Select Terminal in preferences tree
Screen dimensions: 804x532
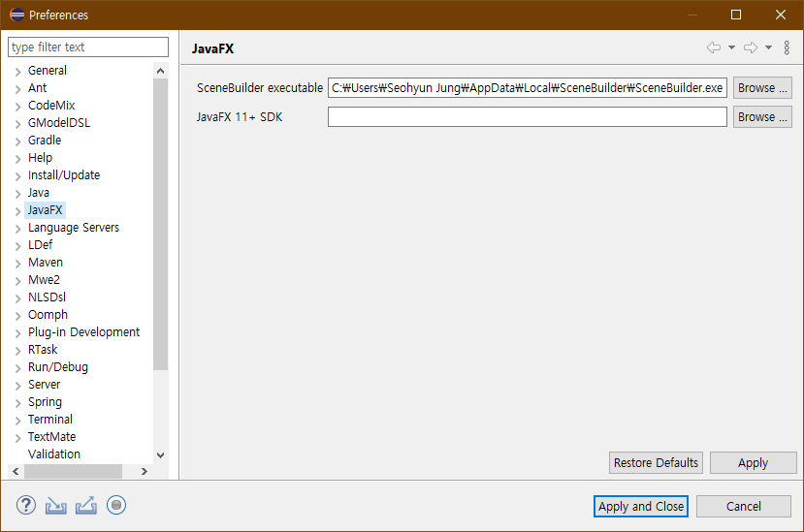coord(50,419)
